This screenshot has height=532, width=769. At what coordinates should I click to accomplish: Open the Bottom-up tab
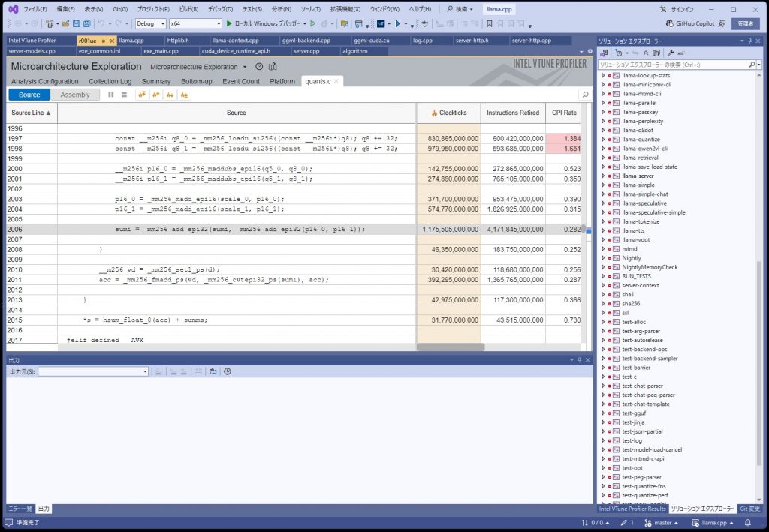tap(196, 81)
